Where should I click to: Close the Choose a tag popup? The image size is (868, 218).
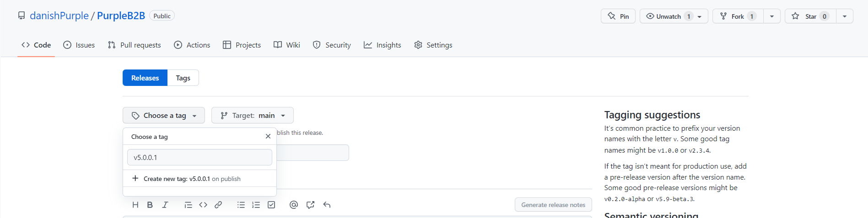[268, 136]
